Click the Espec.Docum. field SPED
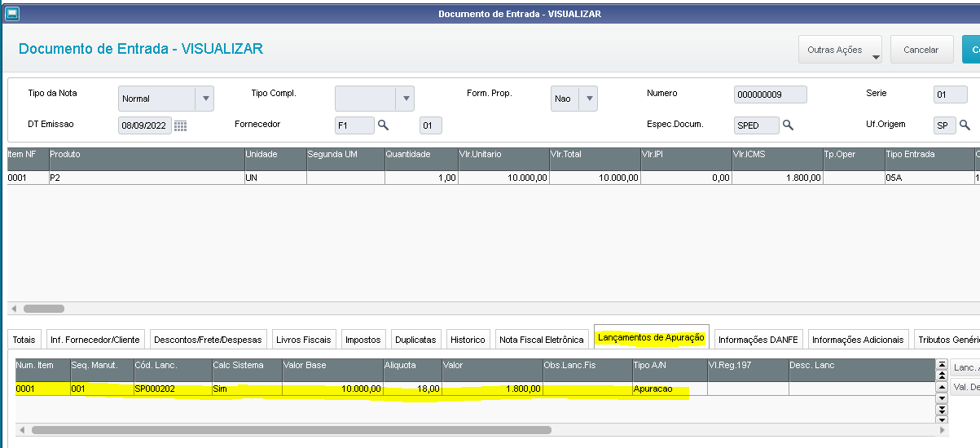The height and width of the screenshot is (448, 980). pos(757,125)
